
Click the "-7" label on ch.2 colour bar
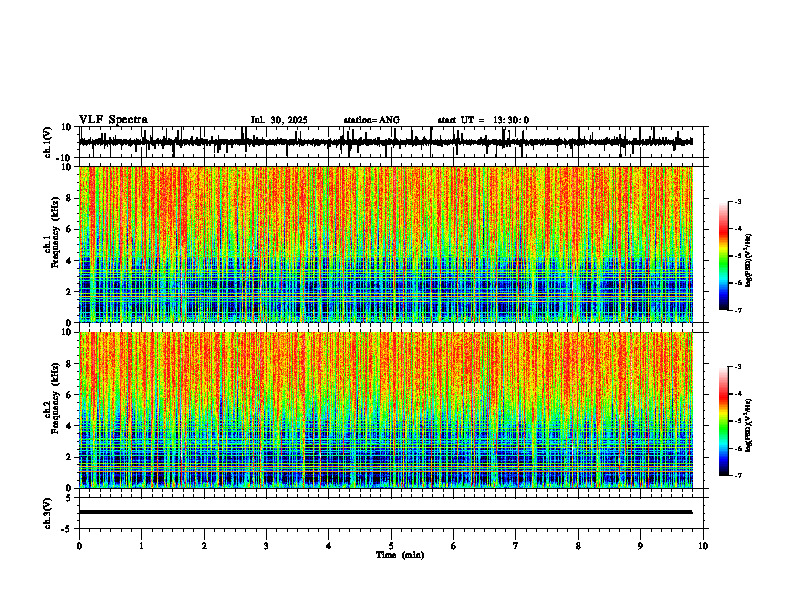coord(737,476)
